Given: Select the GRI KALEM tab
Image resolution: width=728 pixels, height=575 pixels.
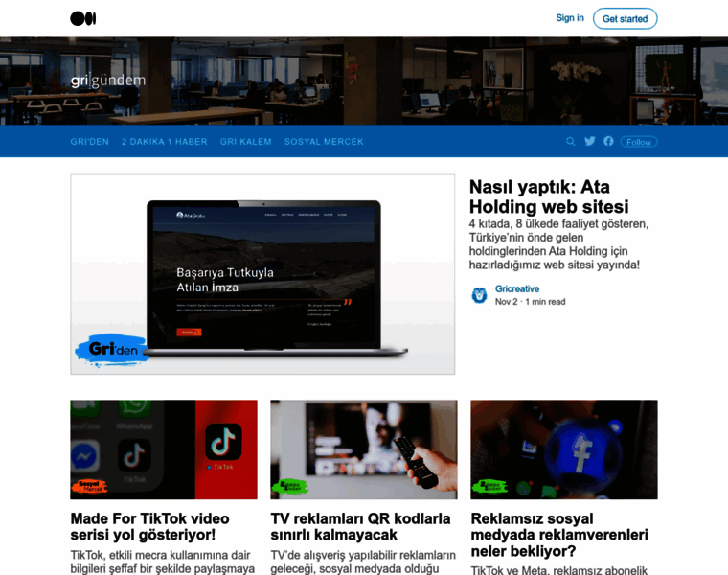Looking at the screenshot, I should [x=245, y=142].
